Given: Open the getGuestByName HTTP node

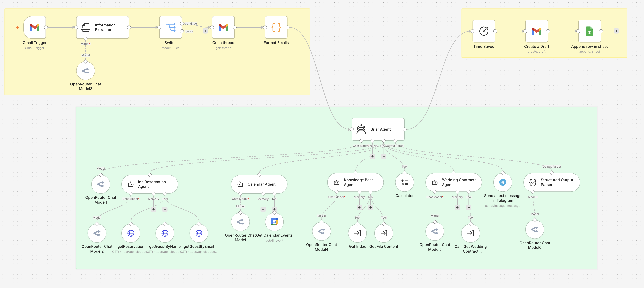Looking at the screenshot, I should [x=165, y=233].
